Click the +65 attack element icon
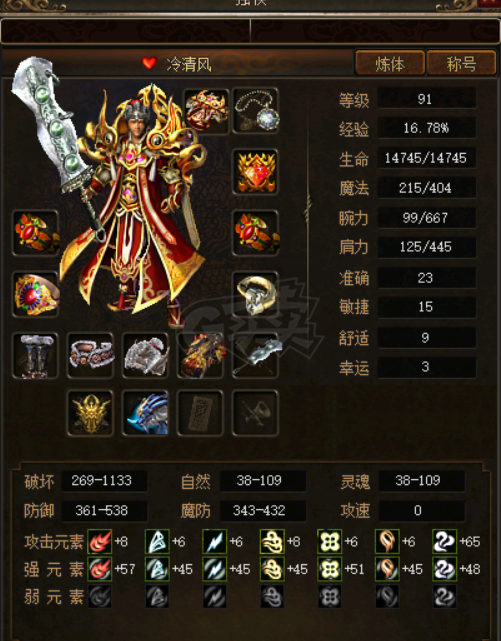The height and width of the screenshot is (641, 501). pyautogui.click(x=445, y=542)
